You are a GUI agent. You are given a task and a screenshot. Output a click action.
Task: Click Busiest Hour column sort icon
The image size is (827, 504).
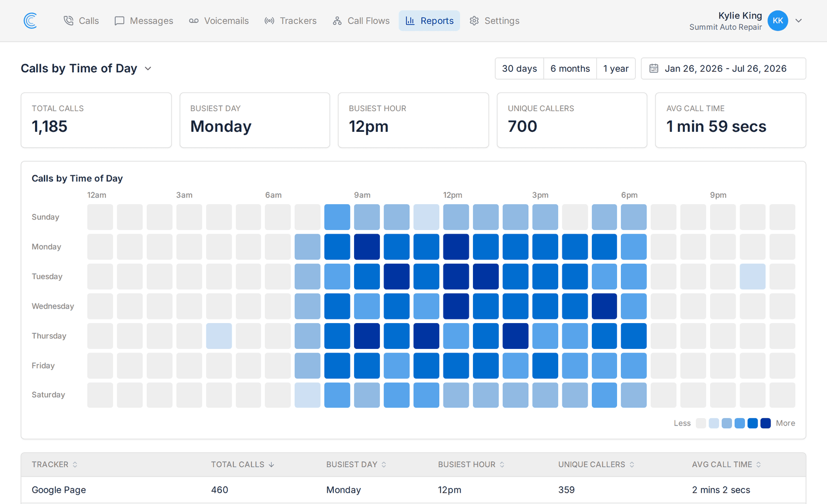502,465
